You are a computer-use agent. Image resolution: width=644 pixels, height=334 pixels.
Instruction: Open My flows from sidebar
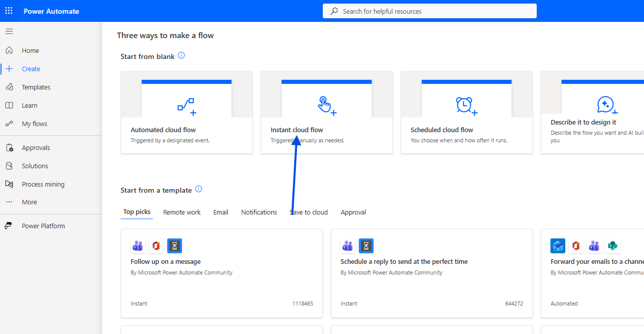click(34, 124)
